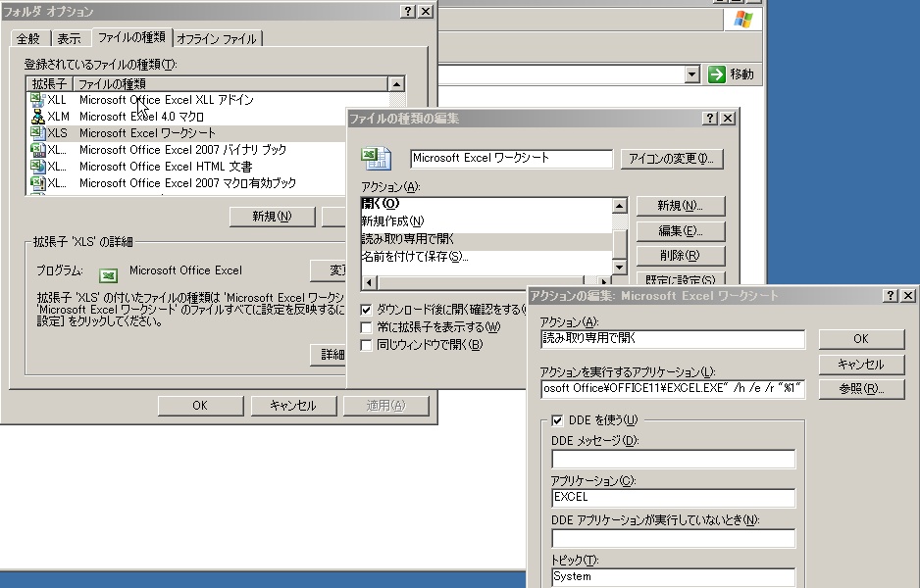Enable open in same window checkbox
Image resolution: width=920 pixels, height=588 pixels.
366,345
